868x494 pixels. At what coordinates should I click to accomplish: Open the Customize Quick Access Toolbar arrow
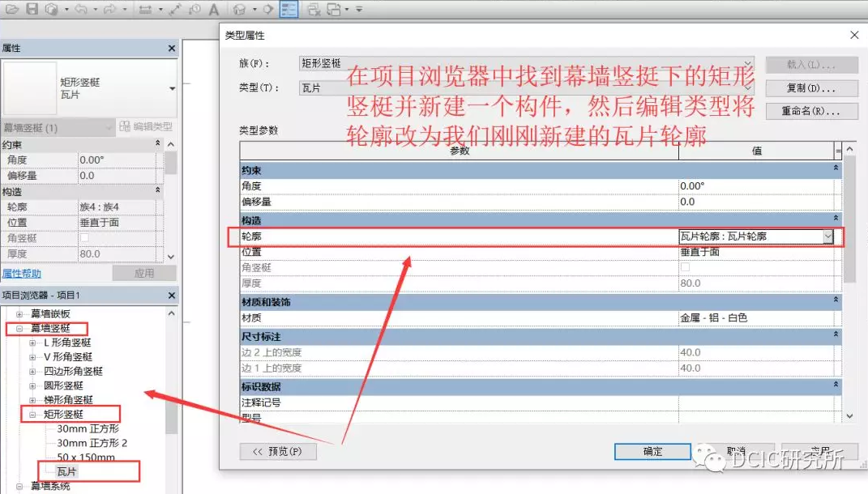click(x=359, y=10)
